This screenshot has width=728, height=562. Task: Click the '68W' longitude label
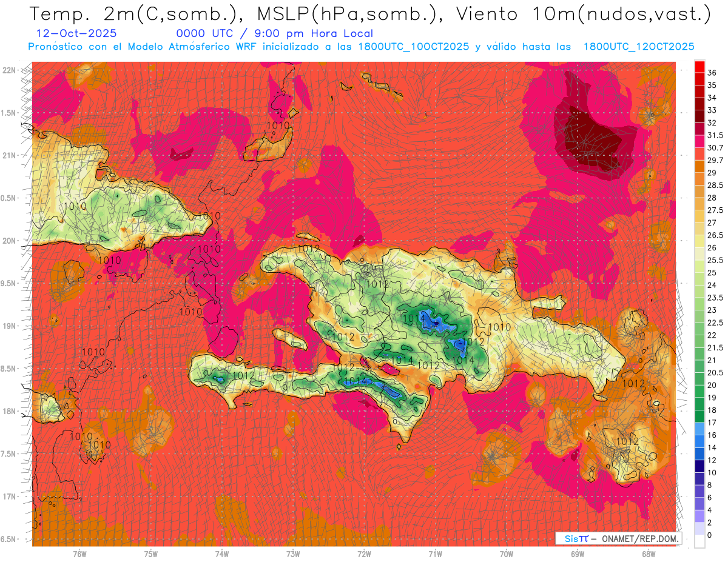tap(649, 554)
